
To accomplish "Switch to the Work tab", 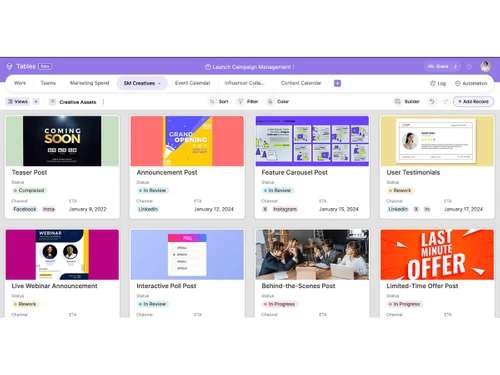I will pyautogui.click(x=20, y=83).
